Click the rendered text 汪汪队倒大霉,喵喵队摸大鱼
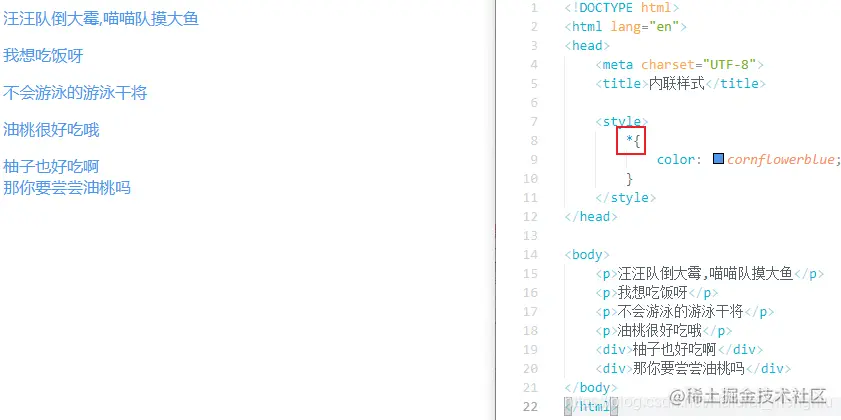The width and height of the screenshot is (841, 420). [101, 19]
